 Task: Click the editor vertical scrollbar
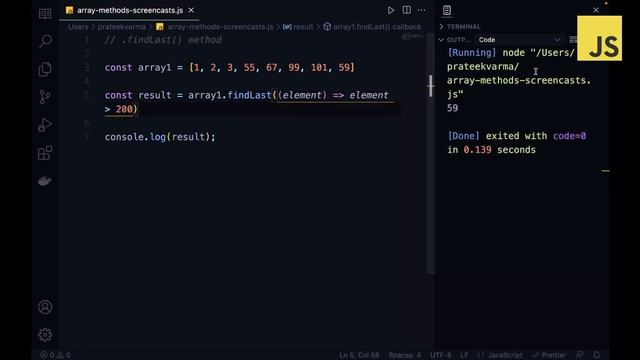(x=431, y=153)
